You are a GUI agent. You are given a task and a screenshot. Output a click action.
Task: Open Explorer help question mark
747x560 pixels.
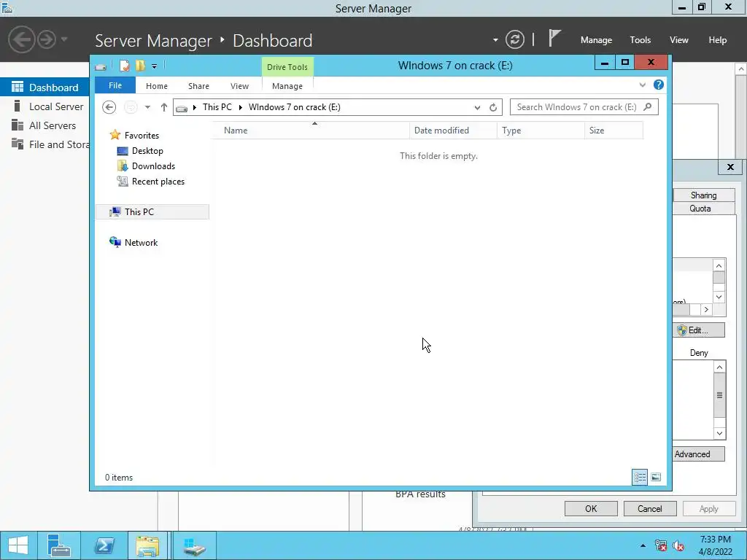[x=659, y=85]
